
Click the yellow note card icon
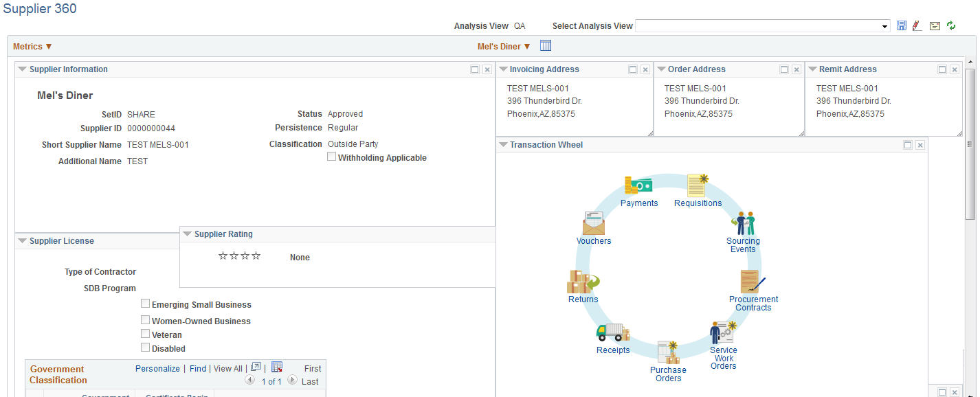(935, 26)
